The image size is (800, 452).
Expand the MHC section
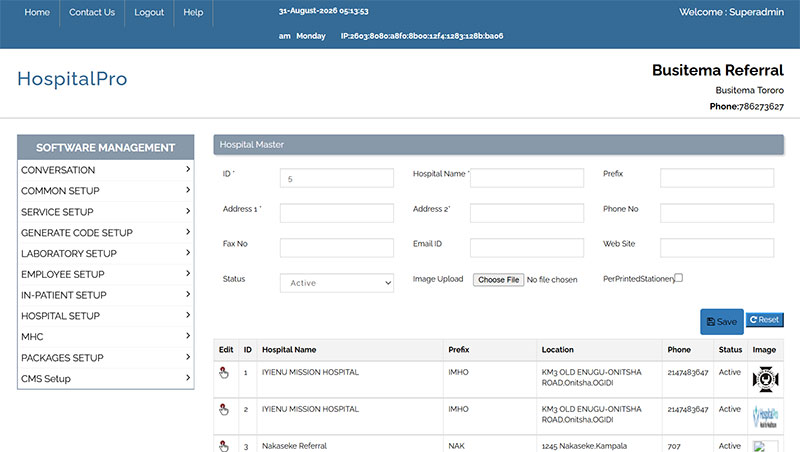click(106, 337)
